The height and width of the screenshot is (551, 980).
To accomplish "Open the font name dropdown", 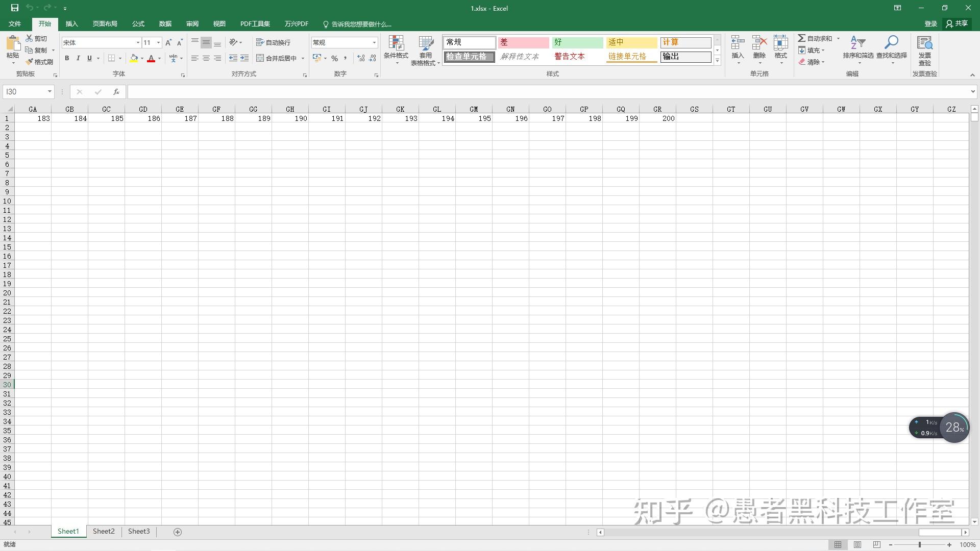I will pos(138,42).
